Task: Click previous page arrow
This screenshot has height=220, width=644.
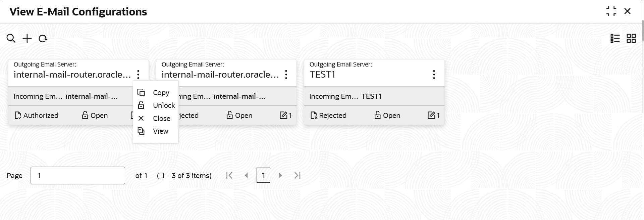Action: pyautogui.click(x=247, y=175)
